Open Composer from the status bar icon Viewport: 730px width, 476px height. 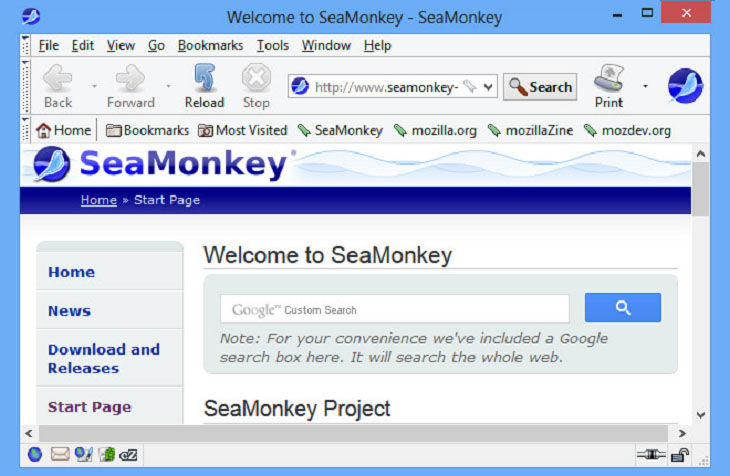pos(83,454)
